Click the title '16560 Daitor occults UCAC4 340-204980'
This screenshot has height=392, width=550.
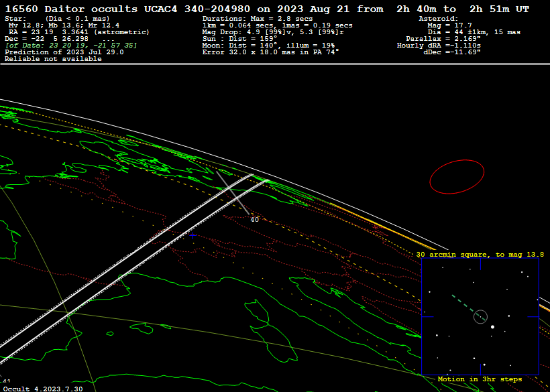pyautogui.click(x=128, y=9)
